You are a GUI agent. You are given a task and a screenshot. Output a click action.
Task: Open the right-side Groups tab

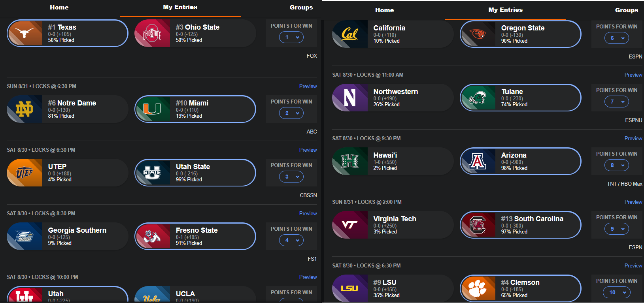[x=626, y=10]
